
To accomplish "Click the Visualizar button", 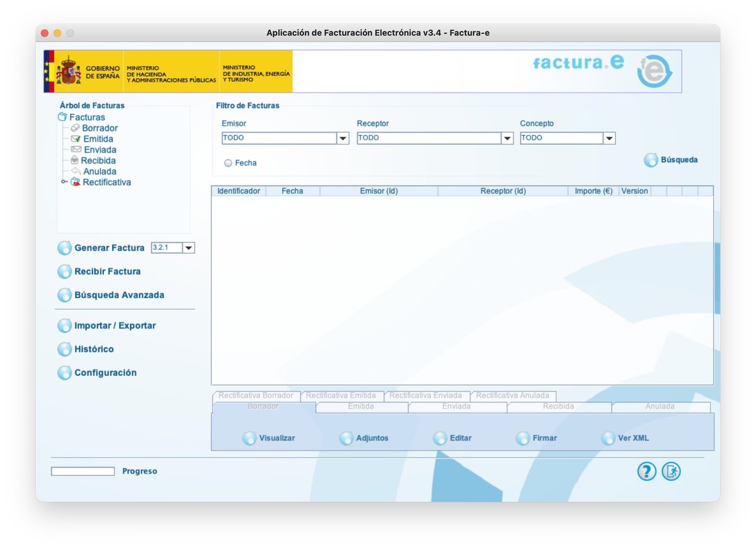I will point(269,438).
